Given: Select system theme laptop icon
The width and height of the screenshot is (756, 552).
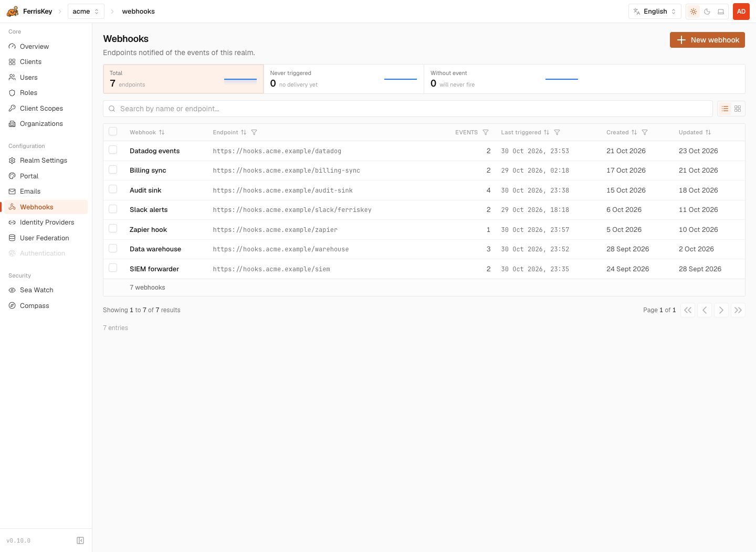Looking at the screenshot, I should [721, 12].
